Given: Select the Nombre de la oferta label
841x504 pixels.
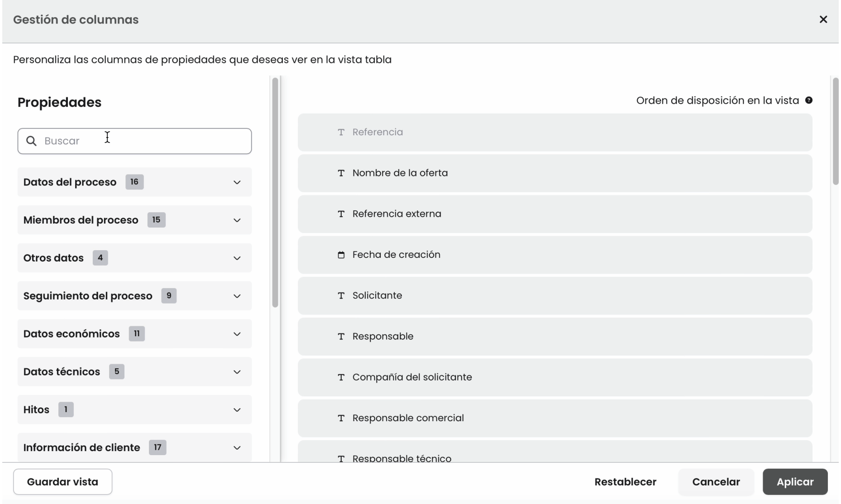Looking at the screenshot, I should (x=400, y=173).
